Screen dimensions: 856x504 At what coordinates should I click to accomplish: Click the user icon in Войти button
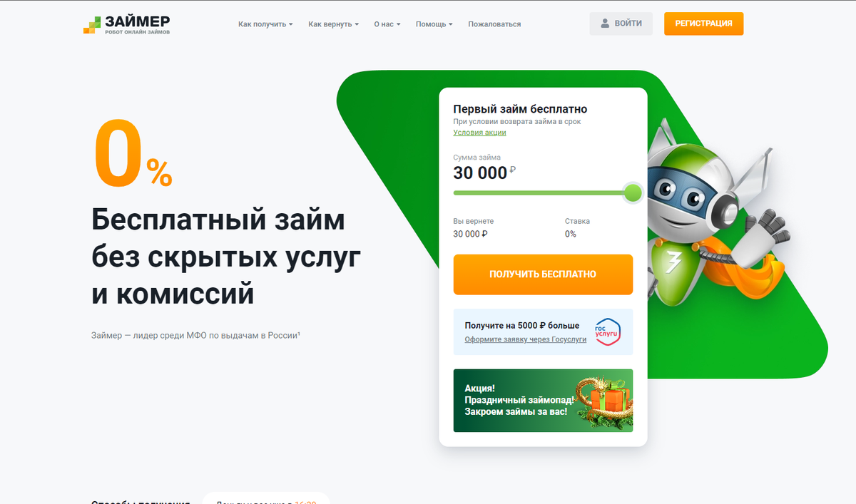[605, 24]
